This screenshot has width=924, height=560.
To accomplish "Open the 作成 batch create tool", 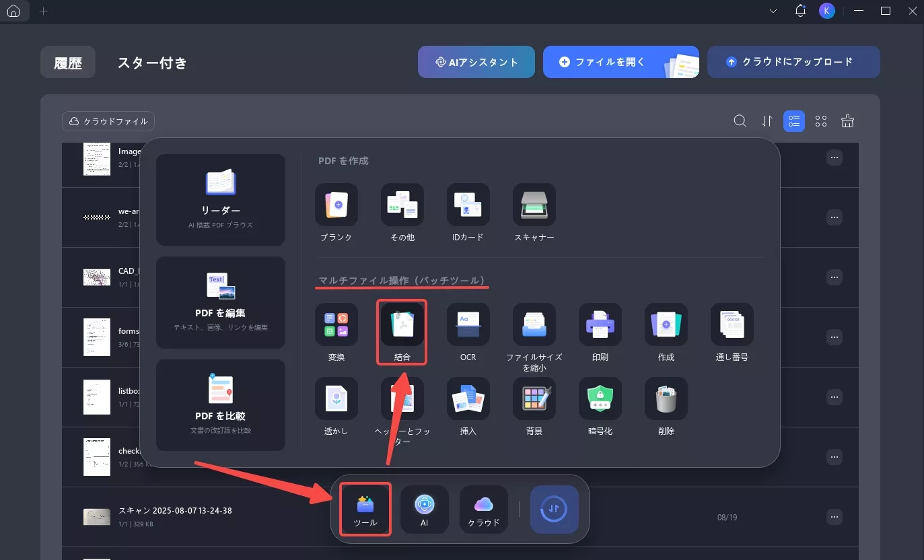I will 666,324.
